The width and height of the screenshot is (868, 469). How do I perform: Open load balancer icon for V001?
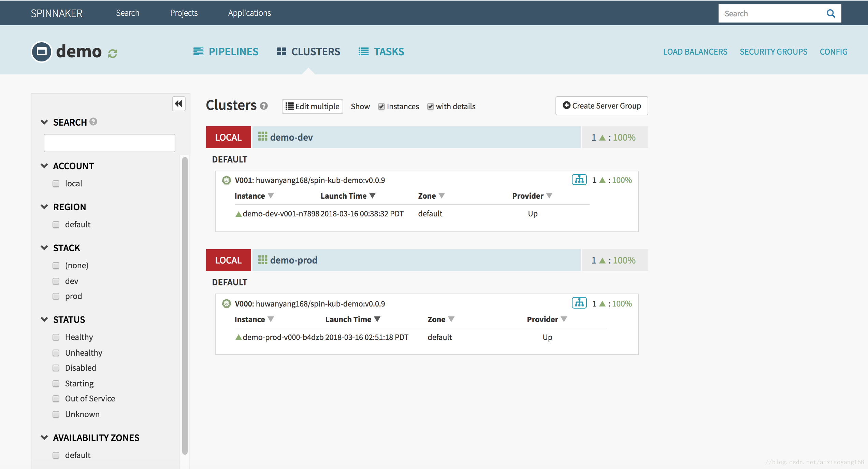(x=579, y=179)
